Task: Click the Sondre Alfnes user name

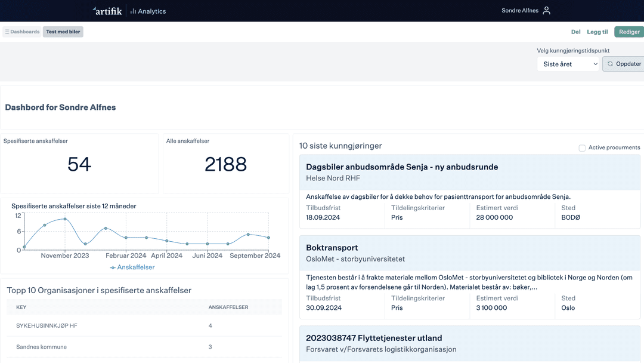Action: tap(519, 11)
